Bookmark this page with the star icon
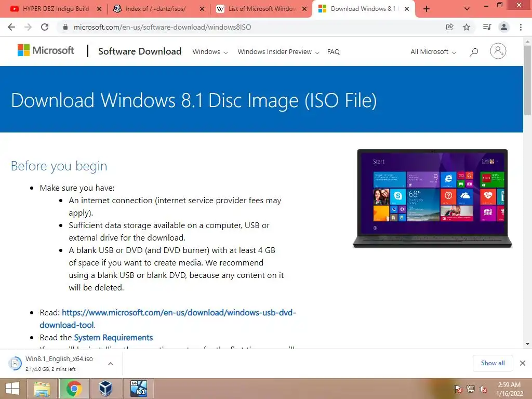The image size is (532, 399). [x=467, y=27]
